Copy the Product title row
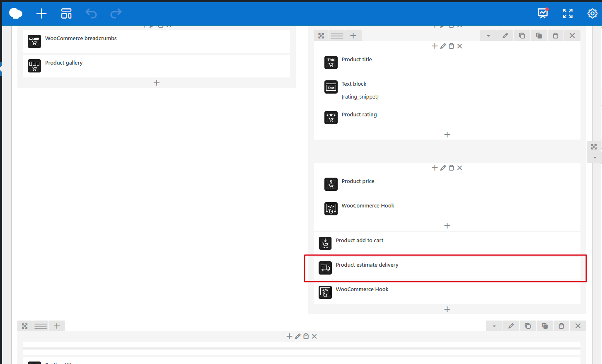 (x=522, y=36)
